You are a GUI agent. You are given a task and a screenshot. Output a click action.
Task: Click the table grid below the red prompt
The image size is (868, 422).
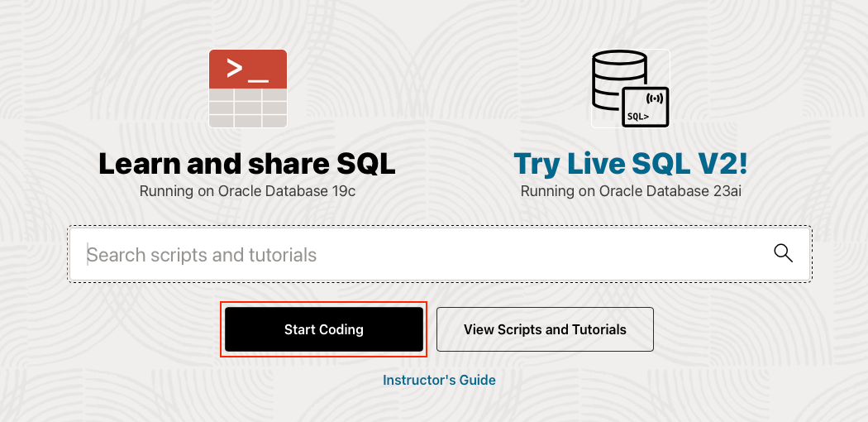248,108
